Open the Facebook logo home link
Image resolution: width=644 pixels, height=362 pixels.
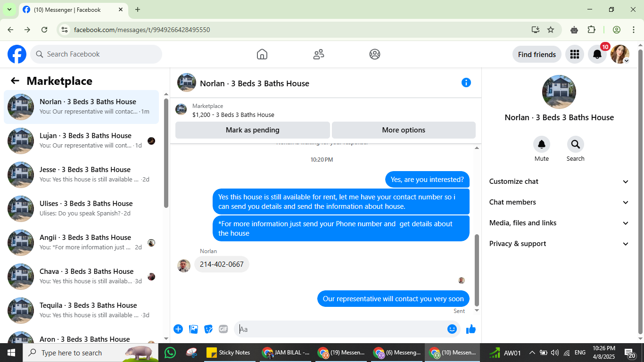point(17,54)
